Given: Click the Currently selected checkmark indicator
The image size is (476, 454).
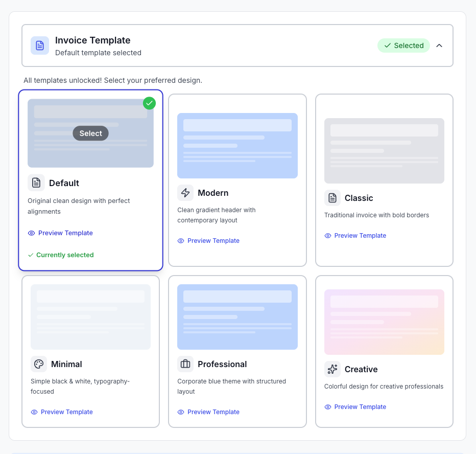Looking at the screenshot, I should coord(31,255).
